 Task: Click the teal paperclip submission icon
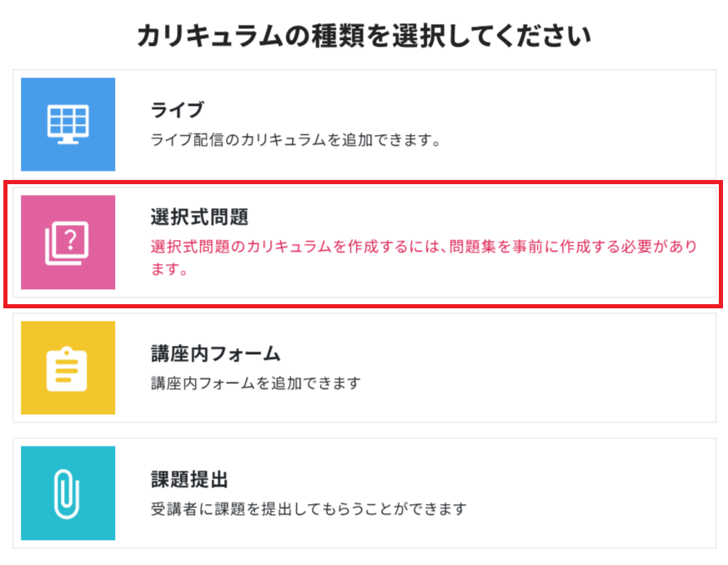click(x=68, y=492)
